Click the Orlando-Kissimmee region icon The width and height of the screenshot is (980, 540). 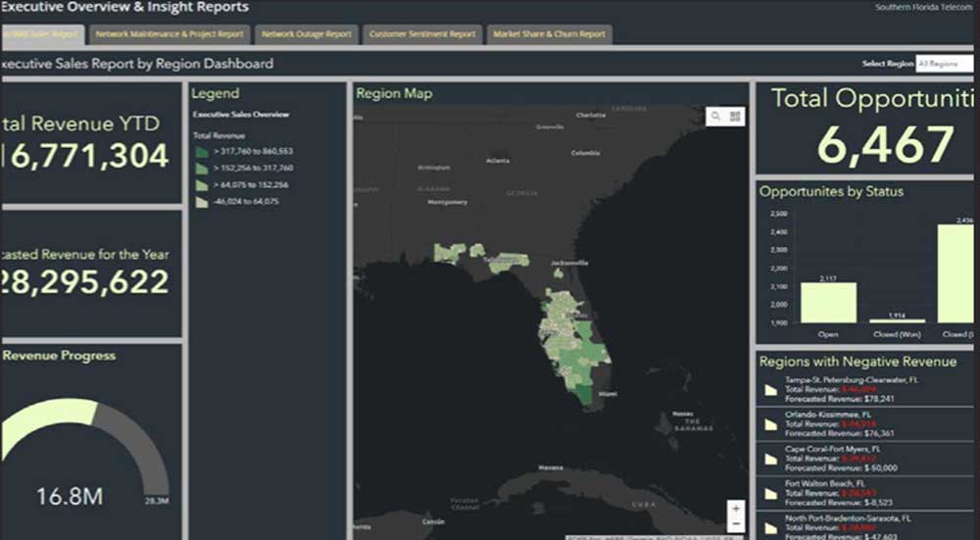769,423
